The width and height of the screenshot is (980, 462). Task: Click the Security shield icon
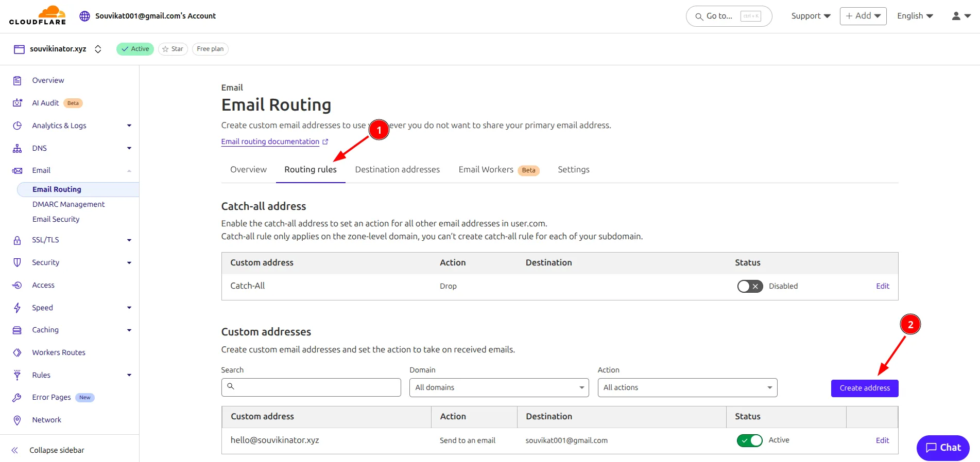(18, 262)
